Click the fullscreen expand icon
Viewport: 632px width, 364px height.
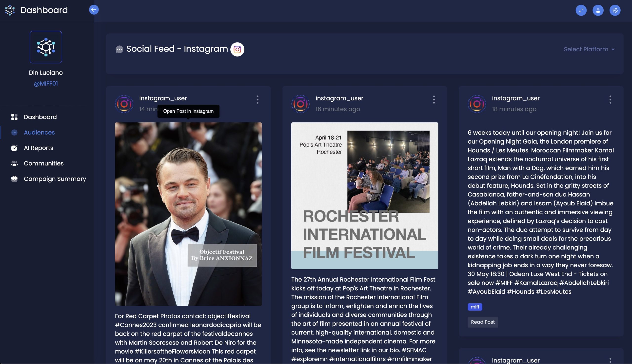click(x=581, y=10)
